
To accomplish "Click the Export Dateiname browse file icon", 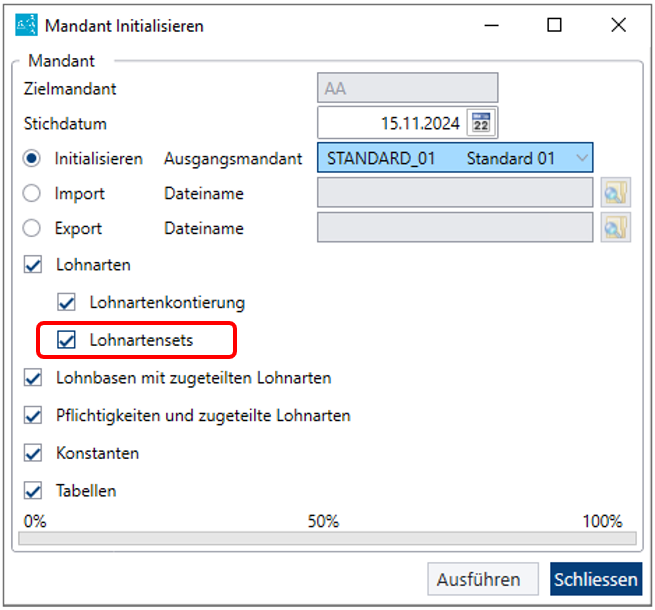I will pyautogui.click(x=615, y=227).
